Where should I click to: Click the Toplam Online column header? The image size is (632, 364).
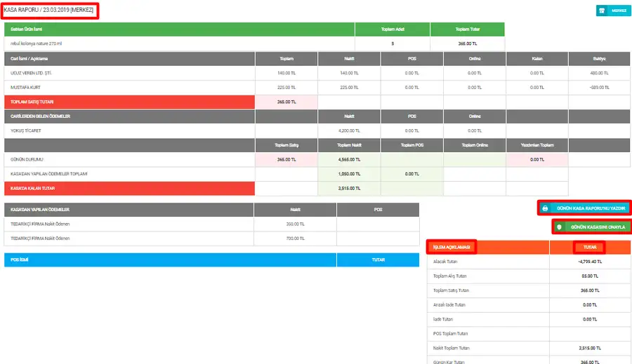point(475,145)
